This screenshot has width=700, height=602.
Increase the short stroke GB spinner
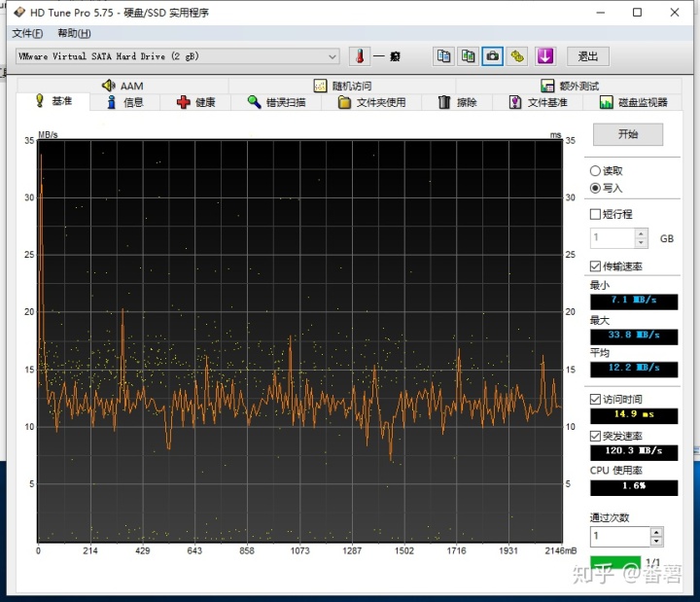click(x=641, y=233)
